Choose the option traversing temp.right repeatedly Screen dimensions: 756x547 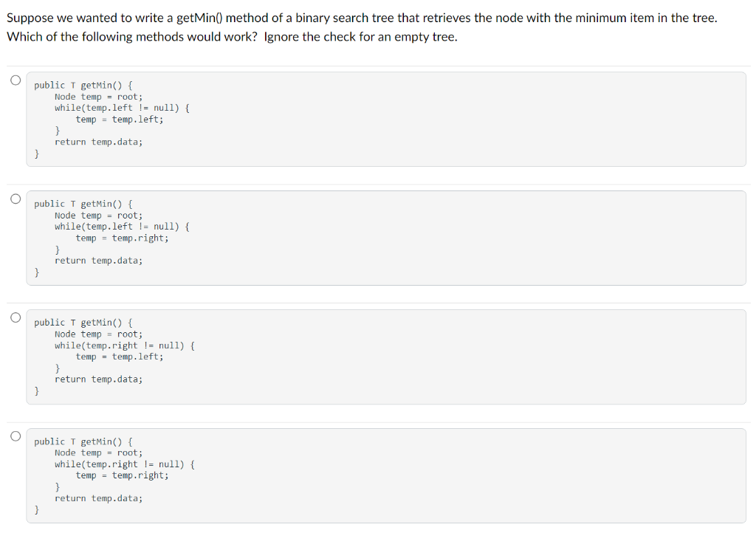tap(387, 475)
